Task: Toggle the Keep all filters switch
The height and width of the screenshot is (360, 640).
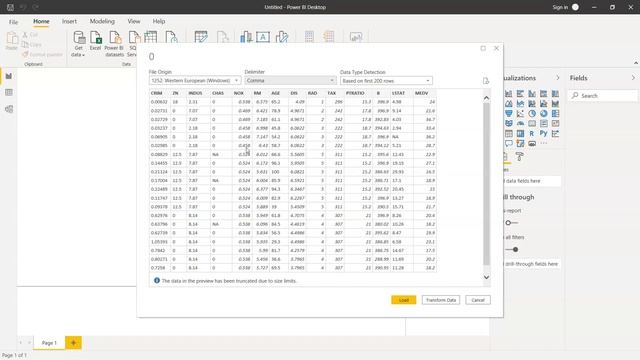Action: coord(512,249)
